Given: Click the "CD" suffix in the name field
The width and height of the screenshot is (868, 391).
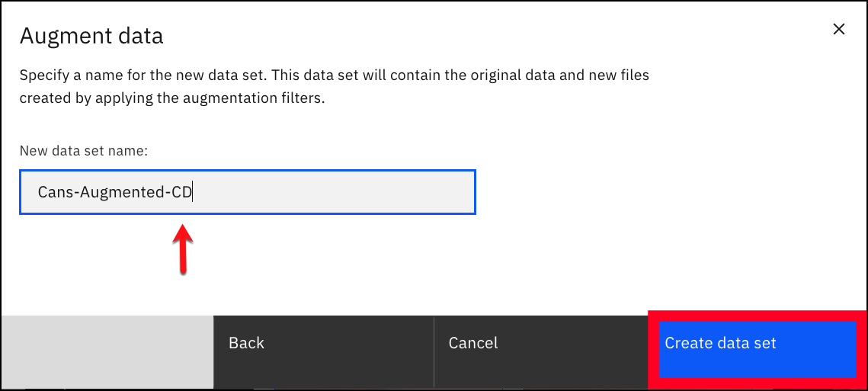Looking at the screenshot, I should click(x=181, y=192).
